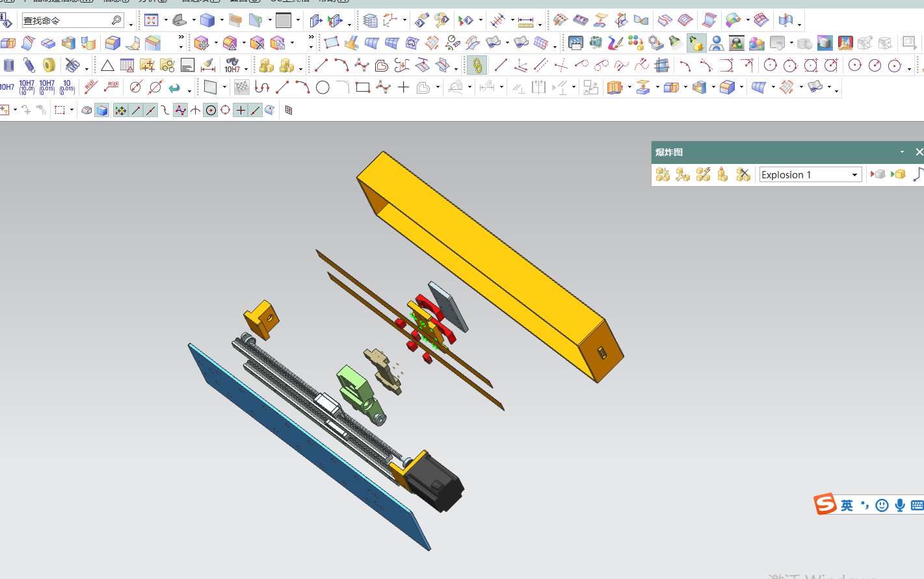Toggle the Arc Center snap option

coord(211,111)
